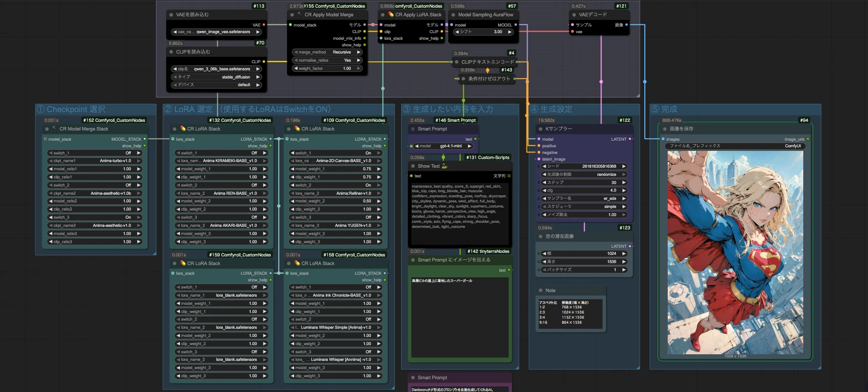Select the '④ 生成設定' group title

[x=551, y=109]
